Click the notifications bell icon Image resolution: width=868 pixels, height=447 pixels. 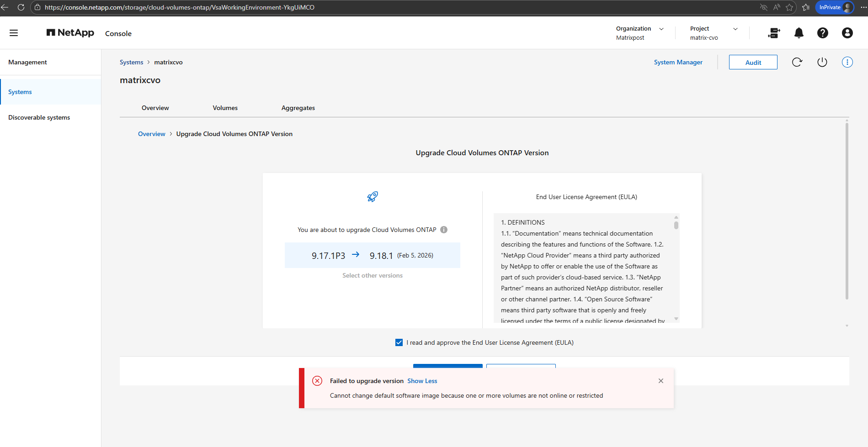click(799, 33)
